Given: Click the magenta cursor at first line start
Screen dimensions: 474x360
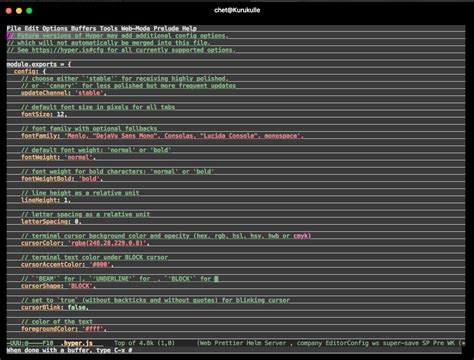Looking at the screenshot, I should [8, 36].
